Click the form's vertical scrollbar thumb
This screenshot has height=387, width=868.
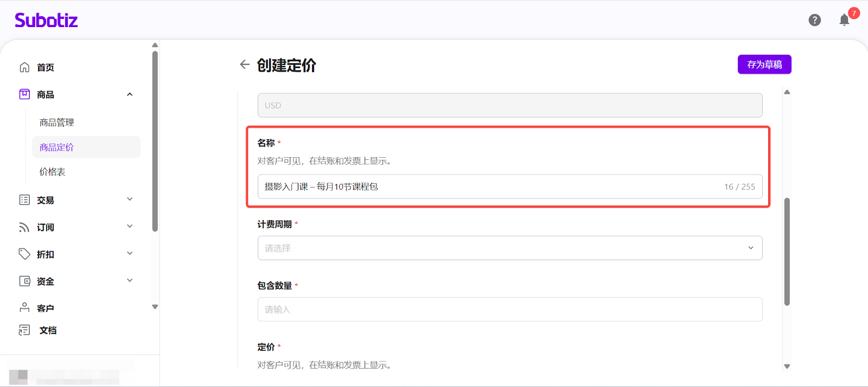tap(787, 251)
